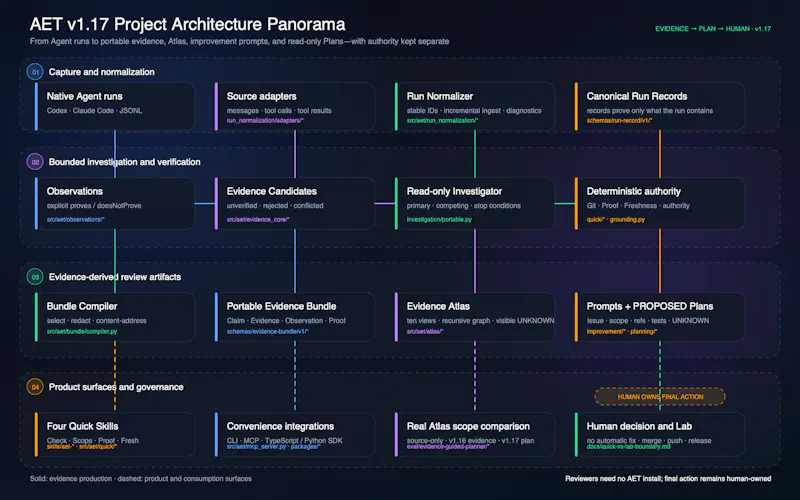
Task: Open the Prompts + PROPOSED Plans card
Action: point(660,317)
